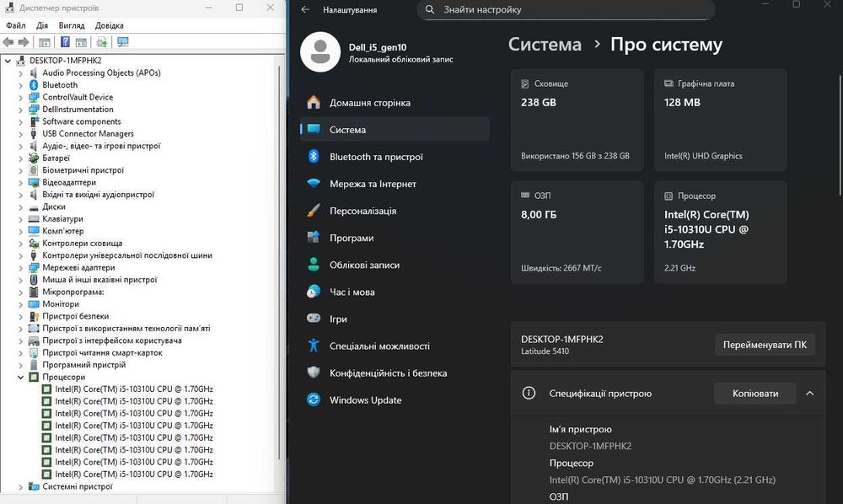Viewport: 843px width, 504px height.
Task: Click the Back arrow in Device Manager toolbar
Action: [8, 42]
